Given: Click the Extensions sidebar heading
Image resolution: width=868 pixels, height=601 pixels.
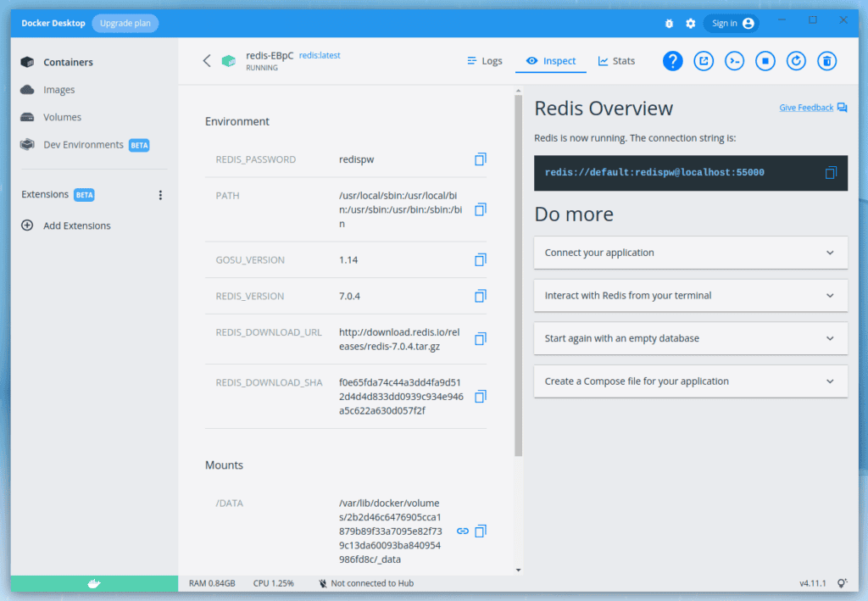Looking at the screenshot, I should (x=45, y=194).
